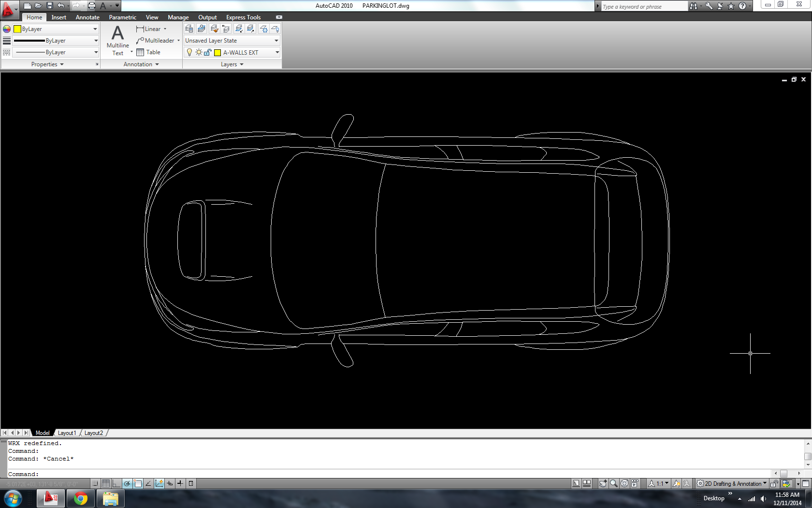The height and width of the screenshot is (508, 812).
Task: Toggle Quick Properties in the status bar
Action: (191, 483)
